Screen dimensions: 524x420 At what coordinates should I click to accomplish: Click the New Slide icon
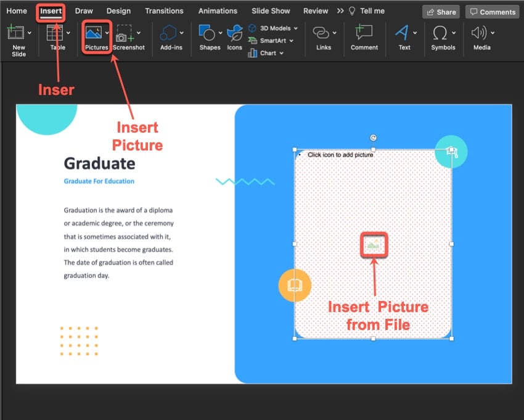[x=15, y=34]
